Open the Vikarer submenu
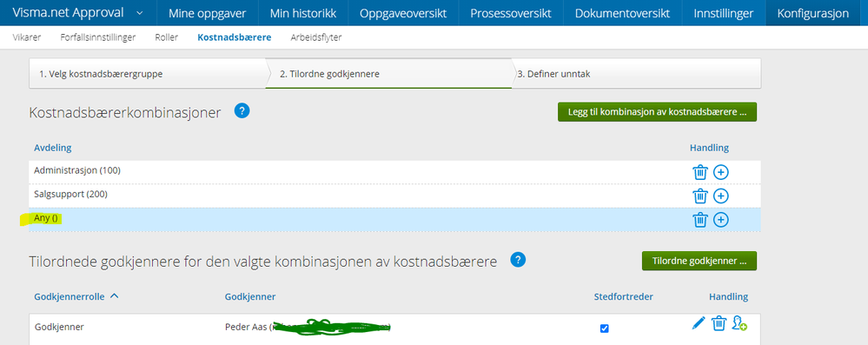 pos(27,37)
